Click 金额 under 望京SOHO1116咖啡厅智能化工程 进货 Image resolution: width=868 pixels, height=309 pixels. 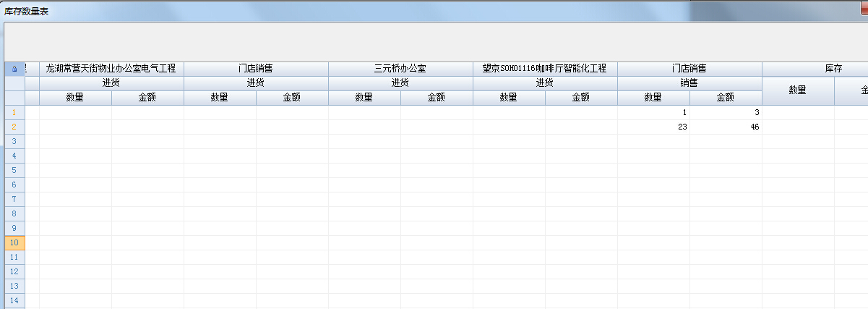[581, 98]
